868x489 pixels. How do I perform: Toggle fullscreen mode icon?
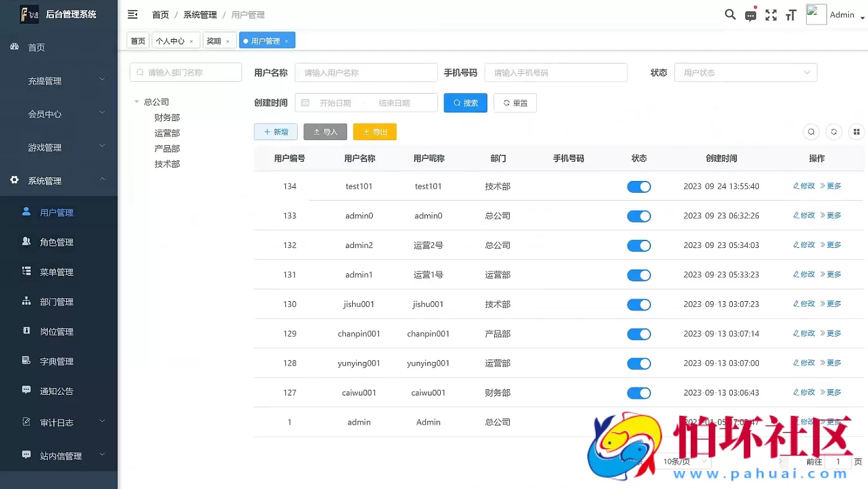tap(771, 14)
